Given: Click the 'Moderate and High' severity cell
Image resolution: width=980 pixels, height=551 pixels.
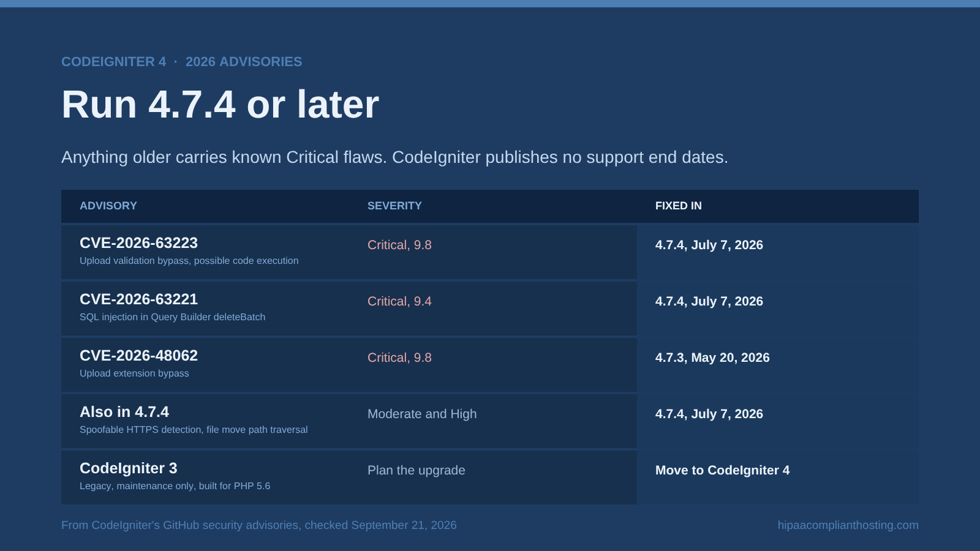Looking at the screenshot, I should 422,414.
